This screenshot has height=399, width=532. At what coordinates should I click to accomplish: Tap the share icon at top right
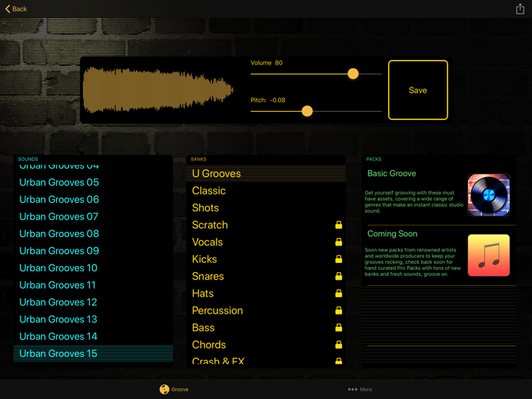click(x=520, y=9)
